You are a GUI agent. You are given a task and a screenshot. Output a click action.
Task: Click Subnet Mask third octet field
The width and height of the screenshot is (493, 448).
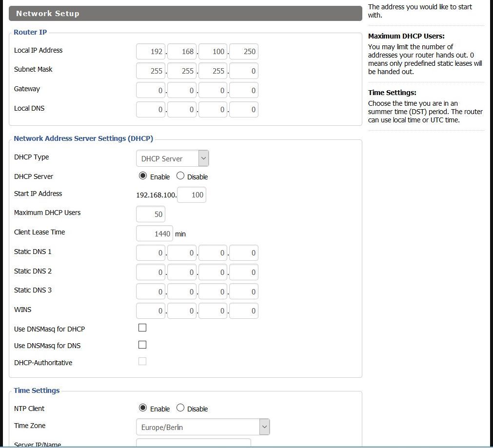(x=213, y=71)
